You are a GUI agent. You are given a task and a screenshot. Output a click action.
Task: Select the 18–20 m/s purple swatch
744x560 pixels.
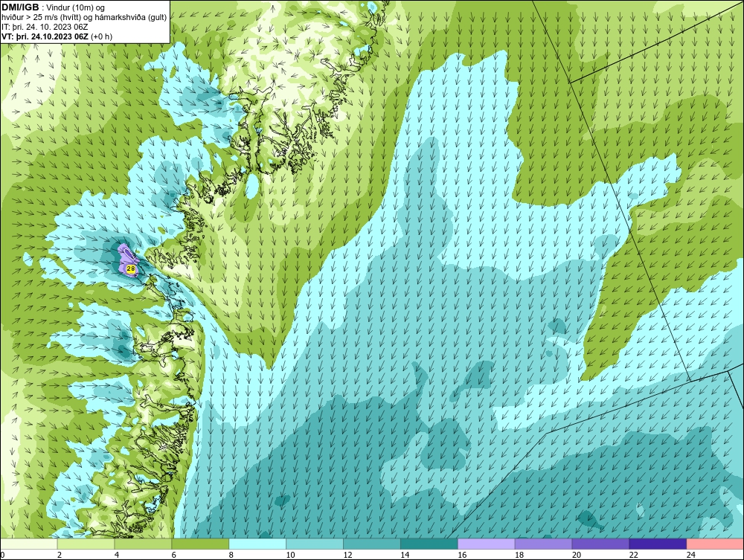[x=543, y=544]
